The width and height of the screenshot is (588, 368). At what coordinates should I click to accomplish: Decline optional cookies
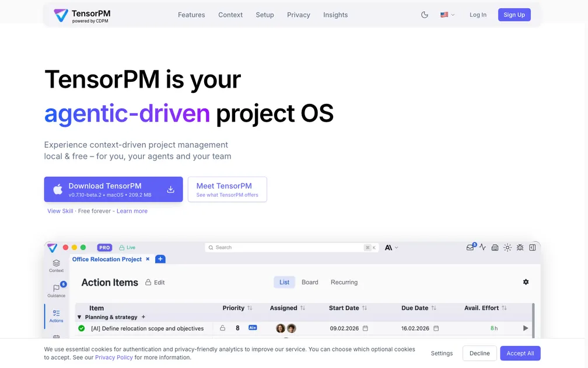480,353
